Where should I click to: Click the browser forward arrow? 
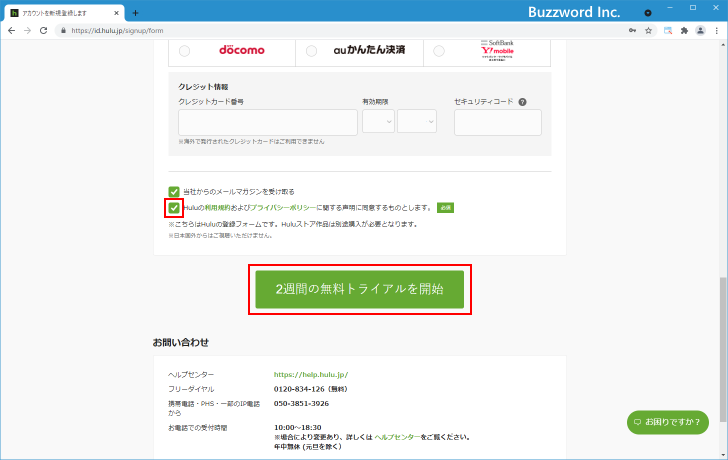(27, 31)
